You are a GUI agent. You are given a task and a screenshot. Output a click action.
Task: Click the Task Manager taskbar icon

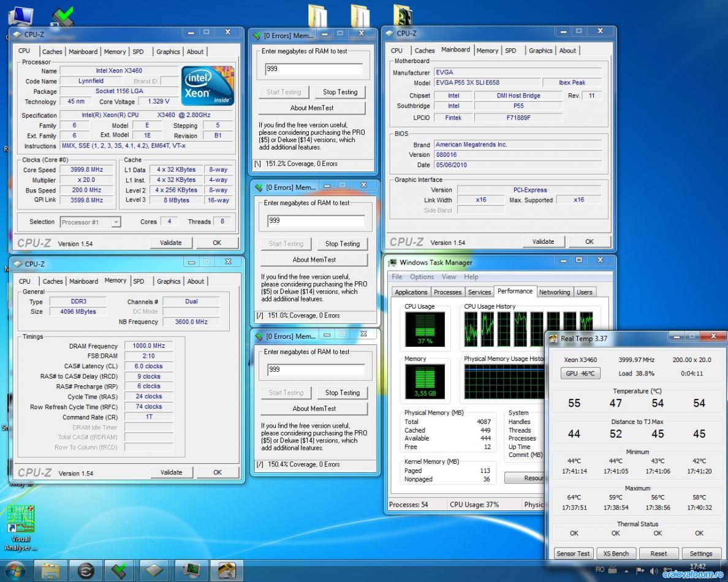tap(191, 570)
